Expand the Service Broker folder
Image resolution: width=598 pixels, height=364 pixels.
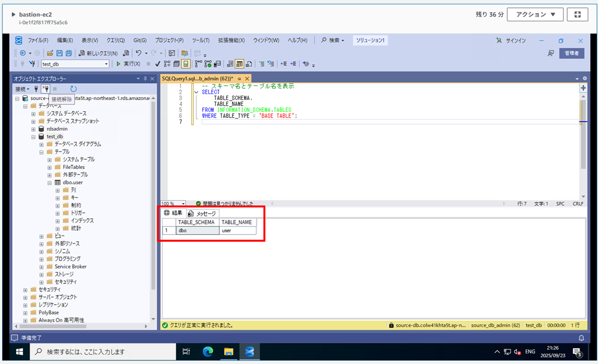point(41,267)
